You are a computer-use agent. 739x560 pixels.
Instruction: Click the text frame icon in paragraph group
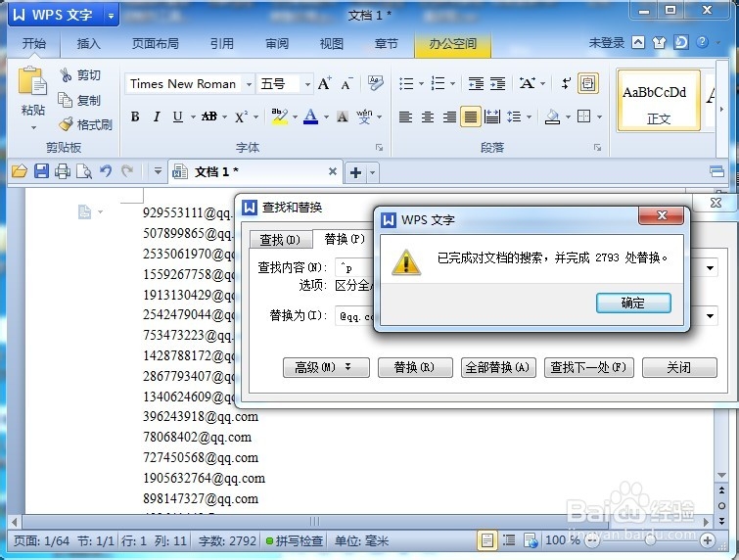point(587,83)
